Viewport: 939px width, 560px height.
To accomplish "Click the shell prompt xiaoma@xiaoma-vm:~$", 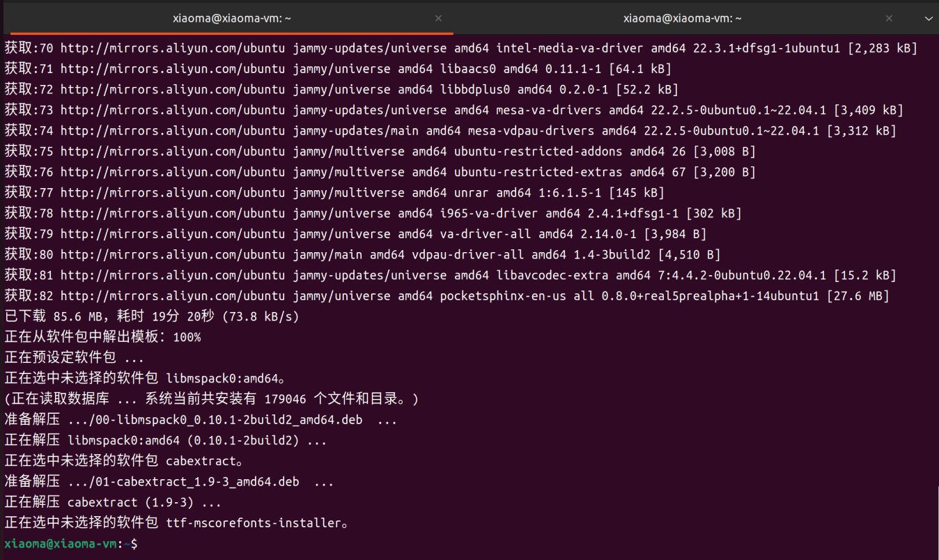I will pos(71,543).
